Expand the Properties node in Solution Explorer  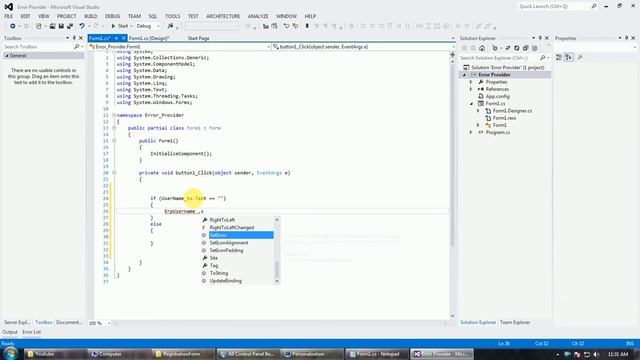[x=471, y=82]
